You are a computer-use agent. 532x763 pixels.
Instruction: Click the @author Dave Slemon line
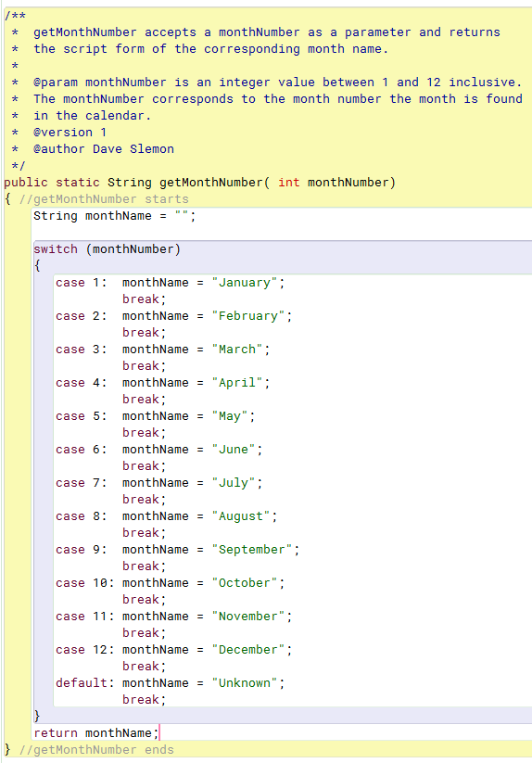104,149
